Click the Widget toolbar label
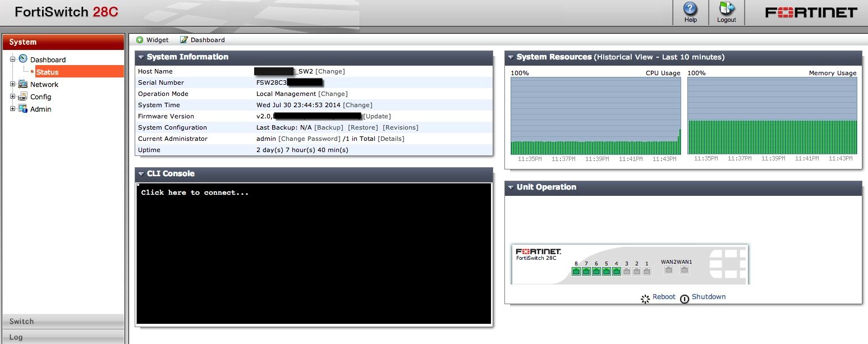This screenshot has width=868, height=344. pyautogui.click(x=158, y=40)
